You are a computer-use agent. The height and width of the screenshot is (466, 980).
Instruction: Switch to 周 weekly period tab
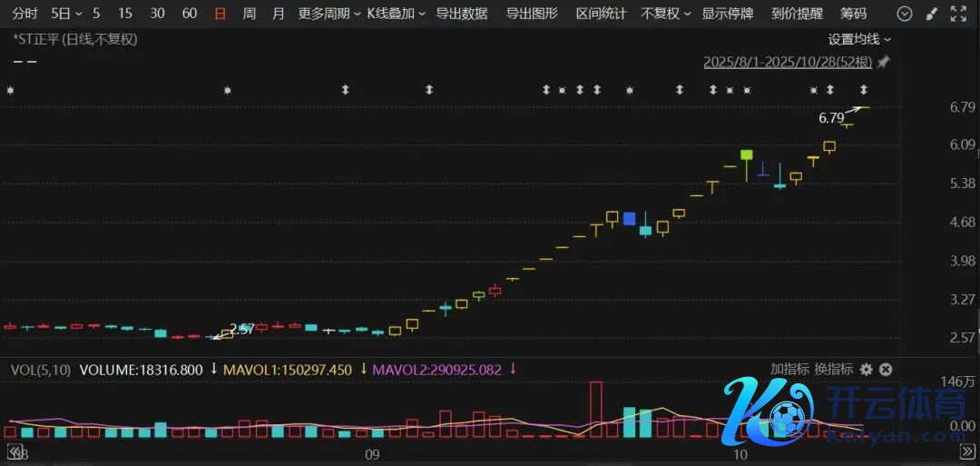click(250, 14)
